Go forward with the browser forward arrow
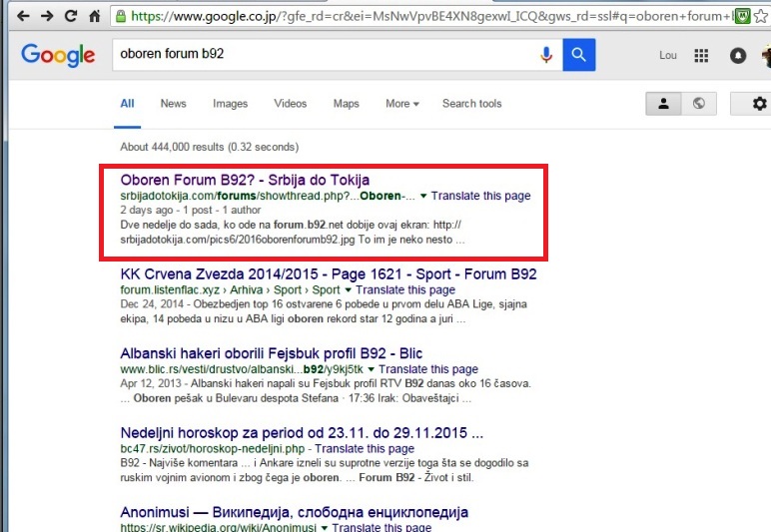The image size is (771, 532). [x=47, y=16]
